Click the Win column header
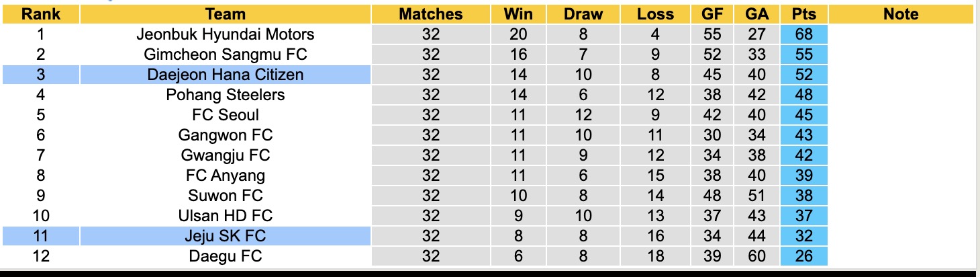 518,14
